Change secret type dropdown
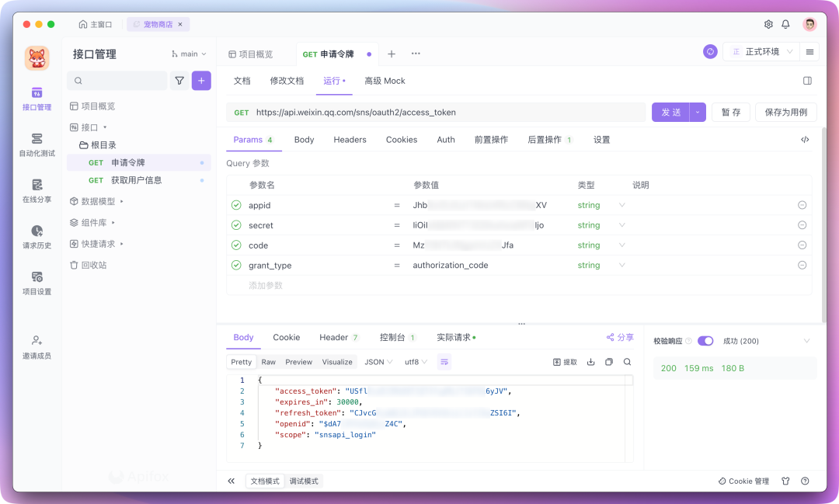Image resolution: width=839 pixels, height=504 pixels. click(621, 225)
